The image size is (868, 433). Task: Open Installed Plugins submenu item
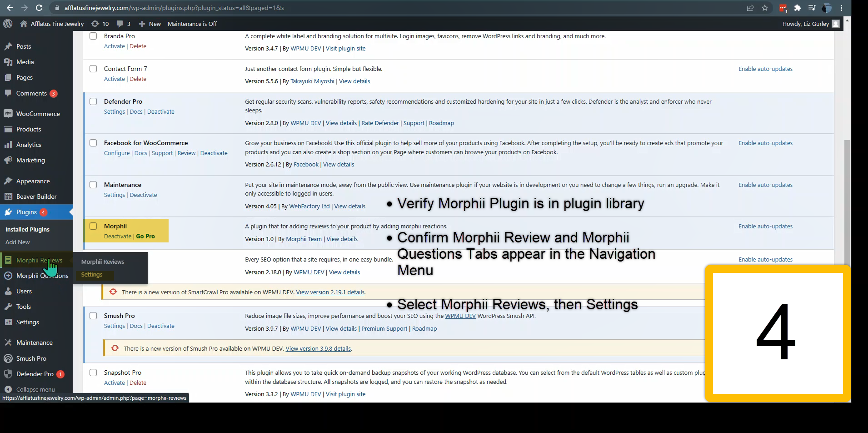click(x=27, y=230)
